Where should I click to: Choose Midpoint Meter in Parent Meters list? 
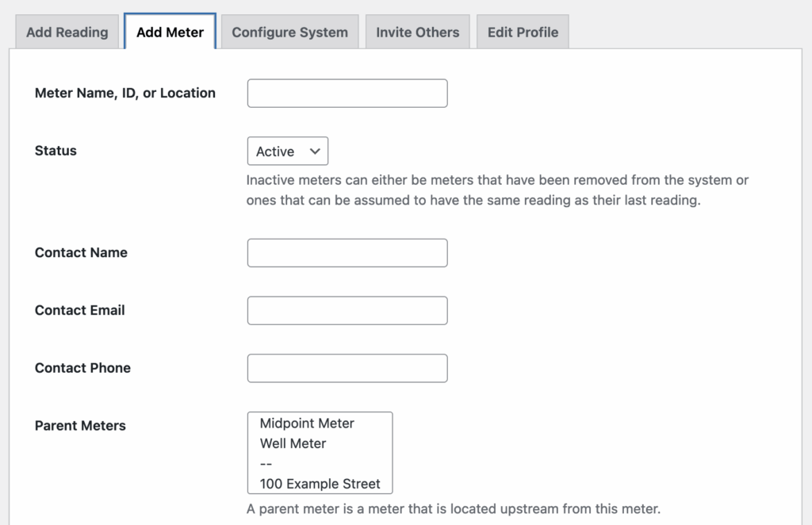tap(307, 423)
